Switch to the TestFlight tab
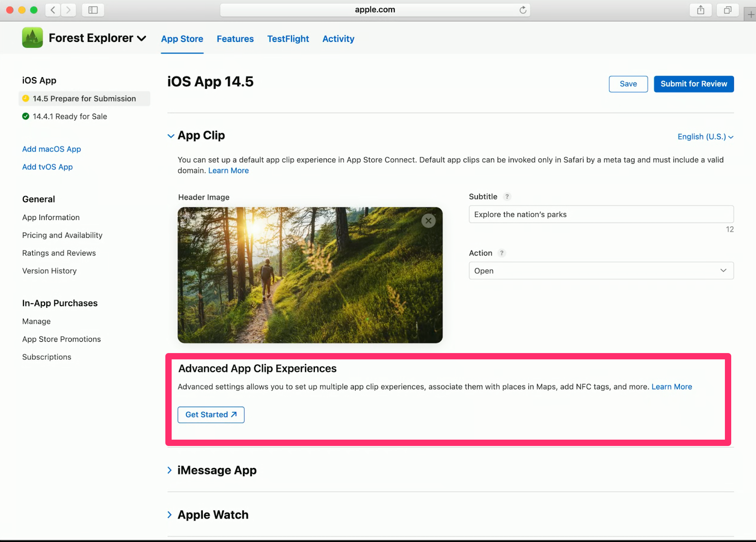The width and height of the screenshot is (756, 542). pos(288,39)
